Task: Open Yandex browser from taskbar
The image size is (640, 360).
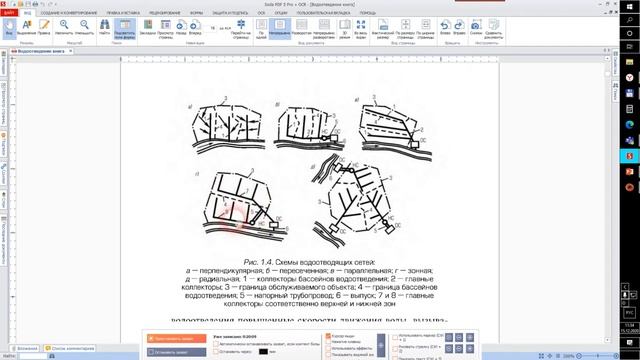Action: [629, 78]
